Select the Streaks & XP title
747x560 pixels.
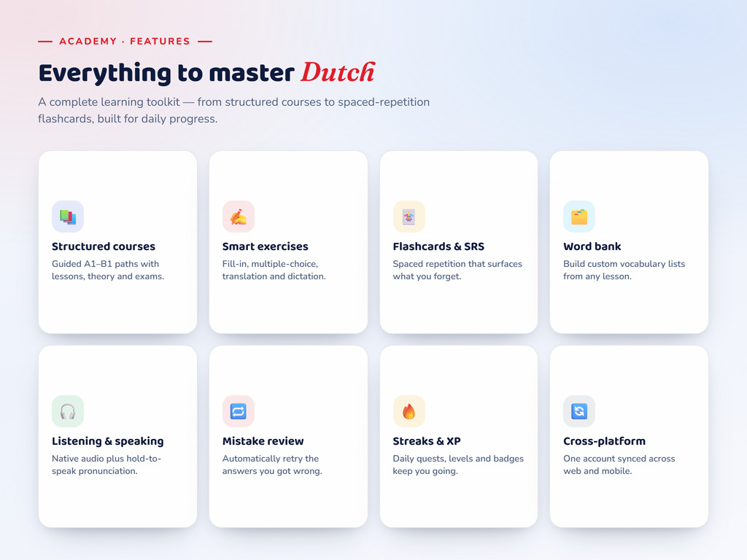(426, 441)
